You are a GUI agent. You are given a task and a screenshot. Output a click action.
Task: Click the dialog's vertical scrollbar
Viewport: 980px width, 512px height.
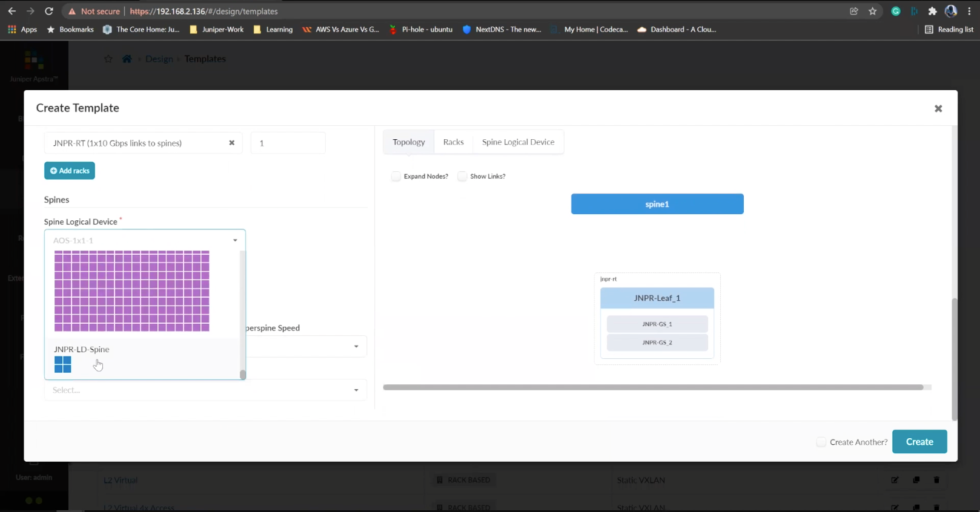click(955, 359)
